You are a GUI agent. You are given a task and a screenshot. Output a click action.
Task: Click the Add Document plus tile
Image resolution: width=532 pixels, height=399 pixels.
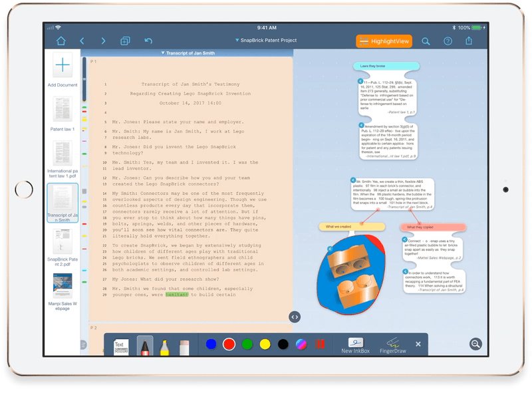click(63, 65)
